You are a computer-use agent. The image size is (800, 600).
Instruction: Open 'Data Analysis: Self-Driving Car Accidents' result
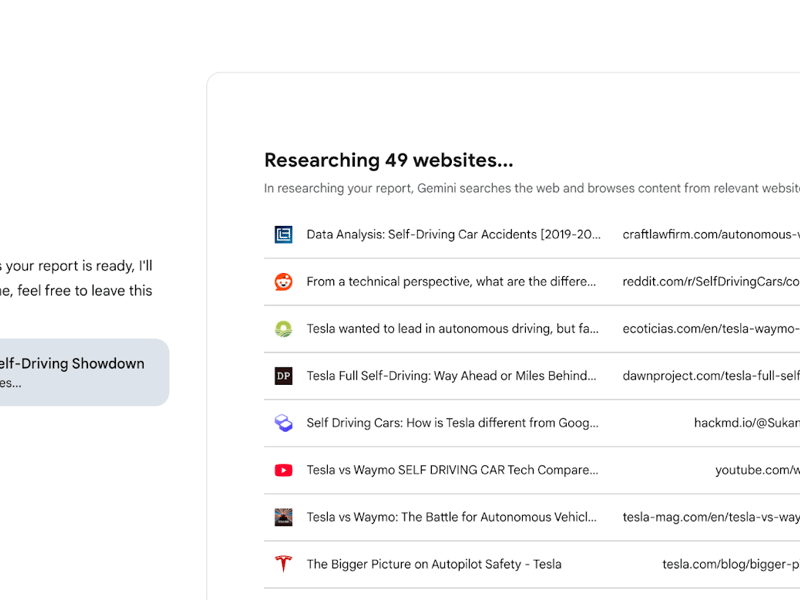coord(454,235)
